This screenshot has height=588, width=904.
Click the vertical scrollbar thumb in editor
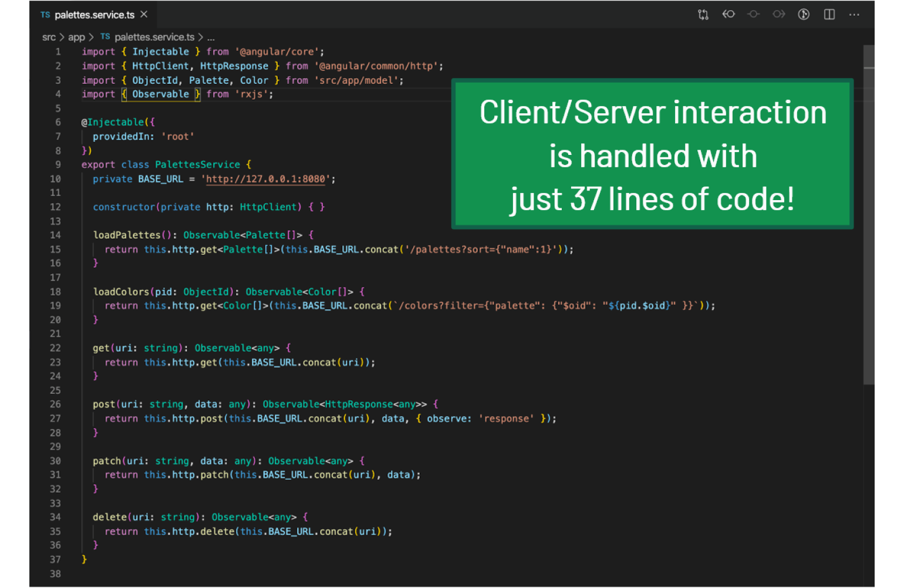(869, 215)
